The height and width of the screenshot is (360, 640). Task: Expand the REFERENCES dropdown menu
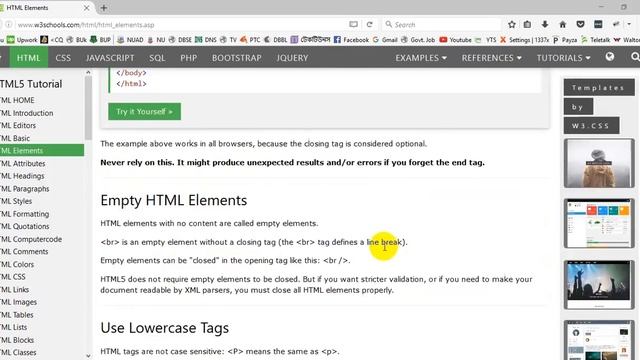491,58
